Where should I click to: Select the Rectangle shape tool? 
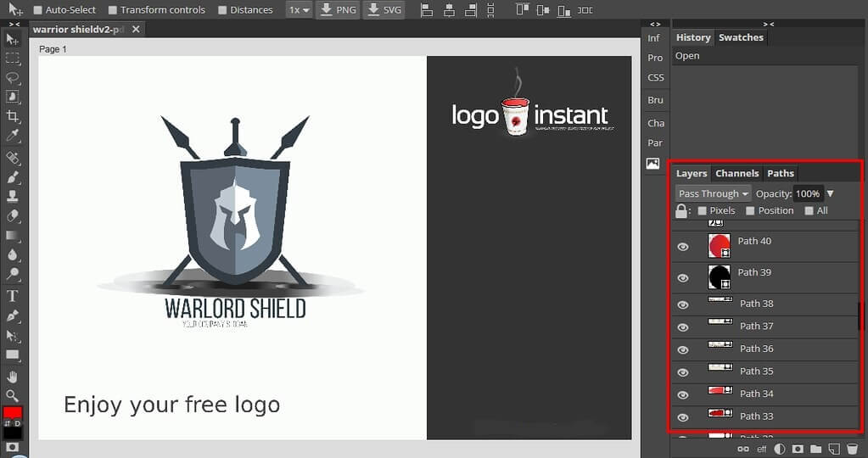tap(12, 355)
